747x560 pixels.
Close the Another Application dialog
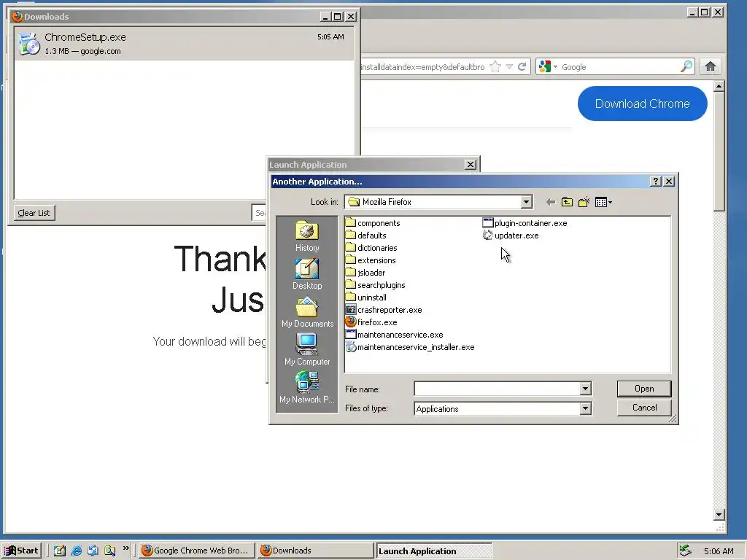point(669,182)
